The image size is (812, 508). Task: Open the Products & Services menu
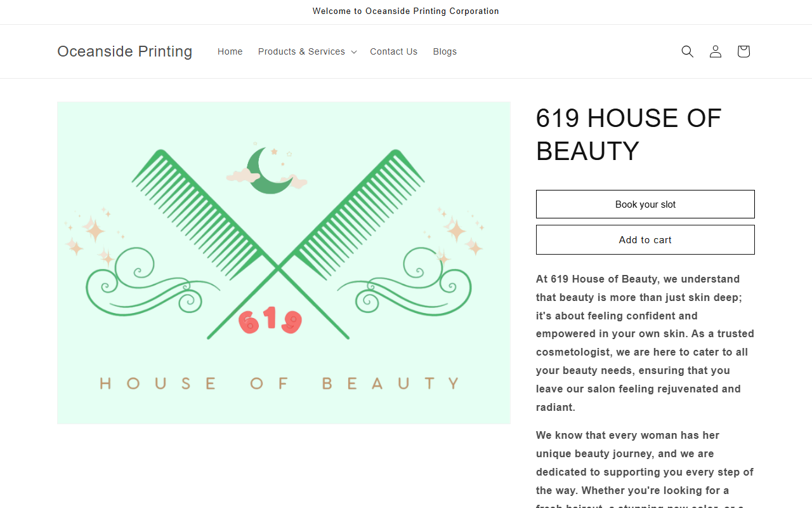point(307,51)
